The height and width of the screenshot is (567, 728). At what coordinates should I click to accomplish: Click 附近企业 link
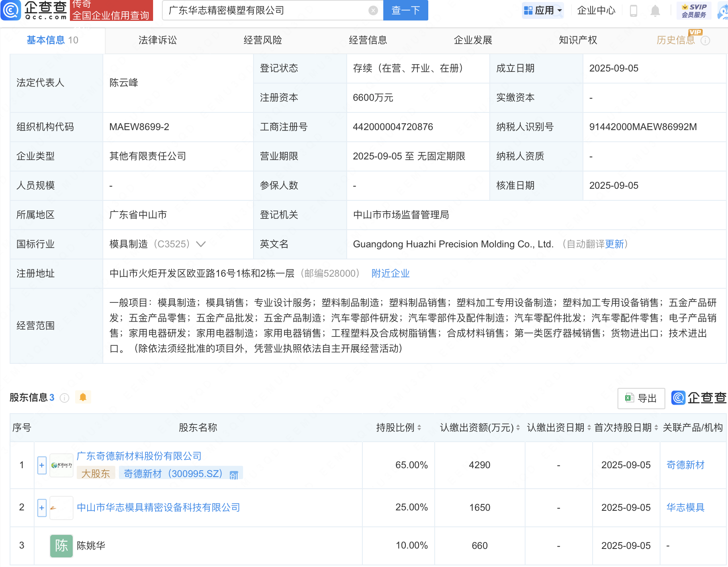[x=391, y=273]
